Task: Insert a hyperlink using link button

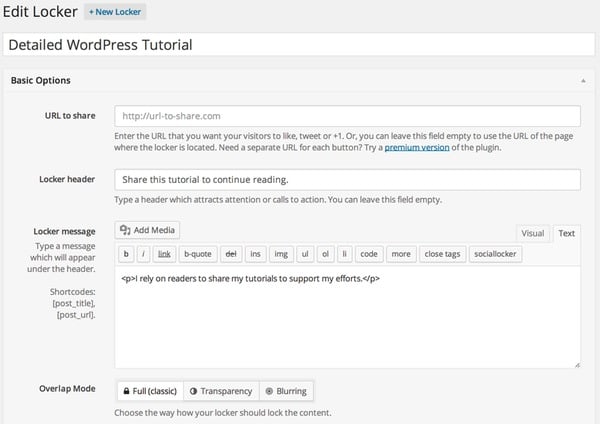Action: (163, 254)
